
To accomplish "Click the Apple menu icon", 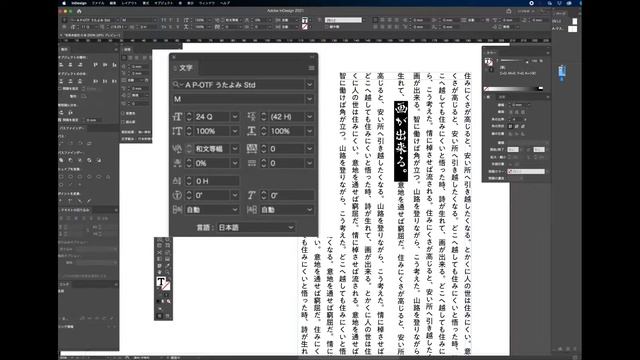I will pyautogui.click(x=64, y=3).
